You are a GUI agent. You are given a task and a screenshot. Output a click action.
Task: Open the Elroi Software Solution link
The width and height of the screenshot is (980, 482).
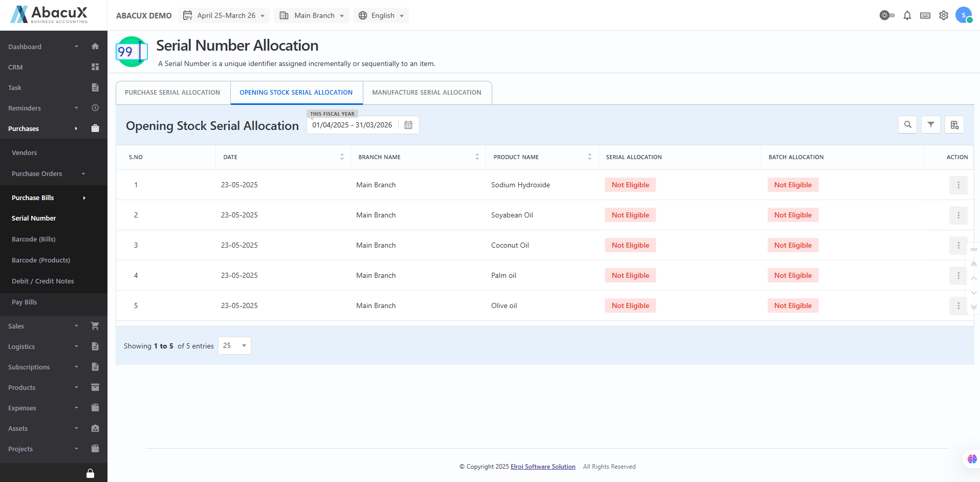pyautogui.click(x=542, y=467)
